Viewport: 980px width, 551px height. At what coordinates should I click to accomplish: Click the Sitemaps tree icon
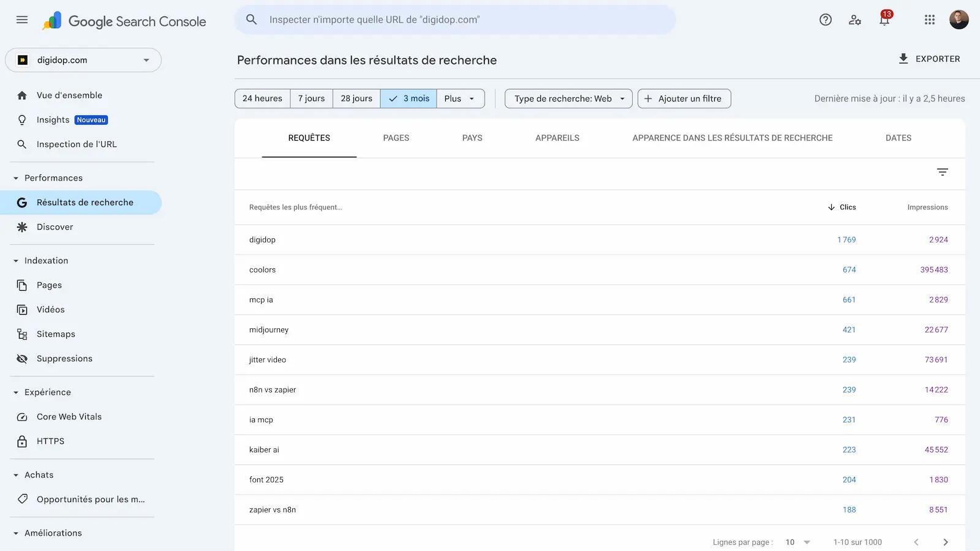pyautogui.click(x=22, y=334)
